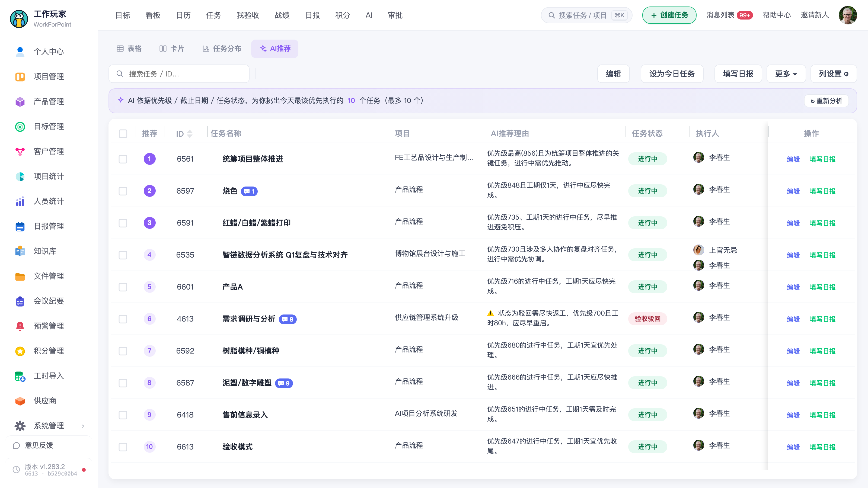868x488 pixels.
Task: Open 客户管理 sidebar icon
Action: tap(20, 151)
